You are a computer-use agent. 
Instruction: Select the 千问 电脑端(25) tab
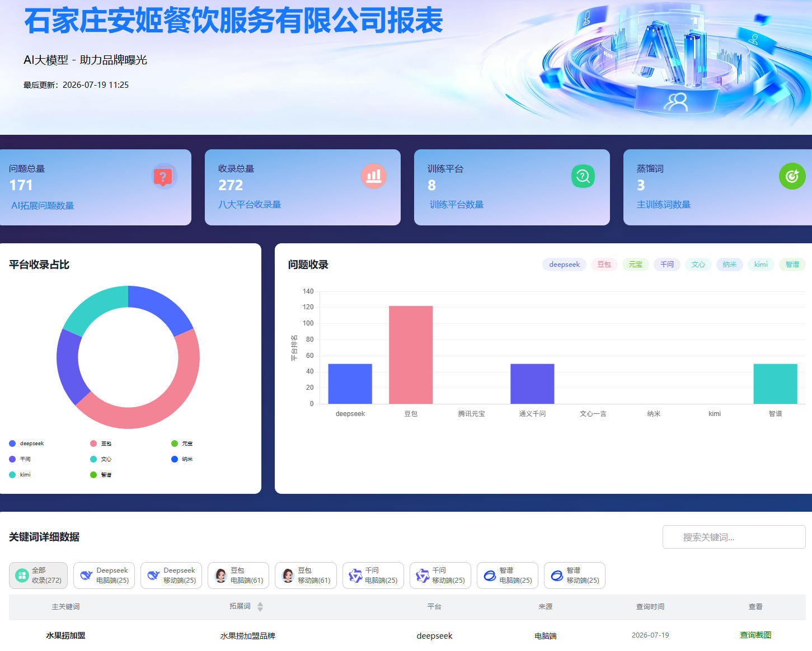(373, 575)
